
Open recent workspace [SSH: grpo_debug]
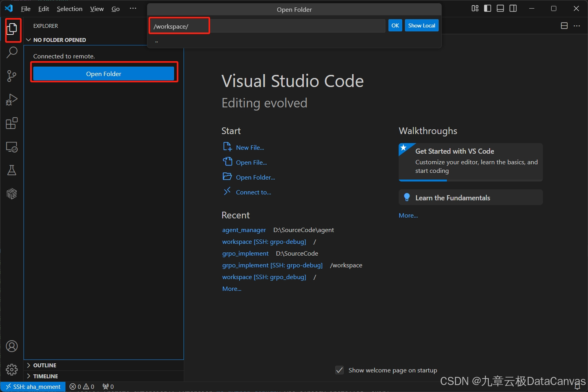click(264, 277)
